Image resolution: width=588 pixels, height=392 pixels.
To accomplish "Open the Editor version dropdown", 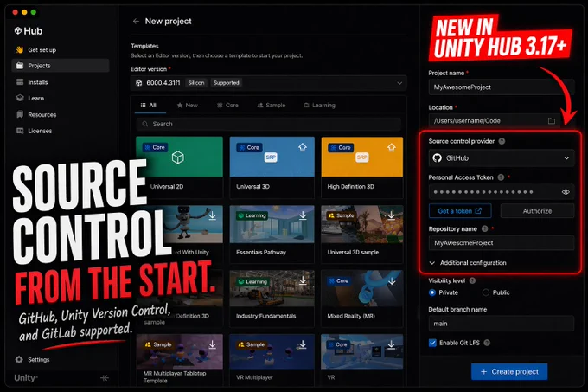I will [x=269, y=83].
